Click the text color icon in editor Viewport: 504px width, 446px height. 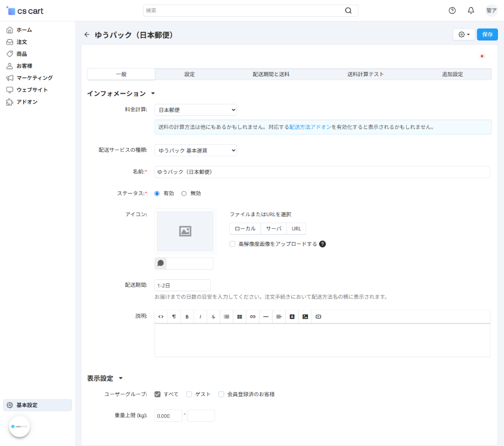(x=292, y=316)
